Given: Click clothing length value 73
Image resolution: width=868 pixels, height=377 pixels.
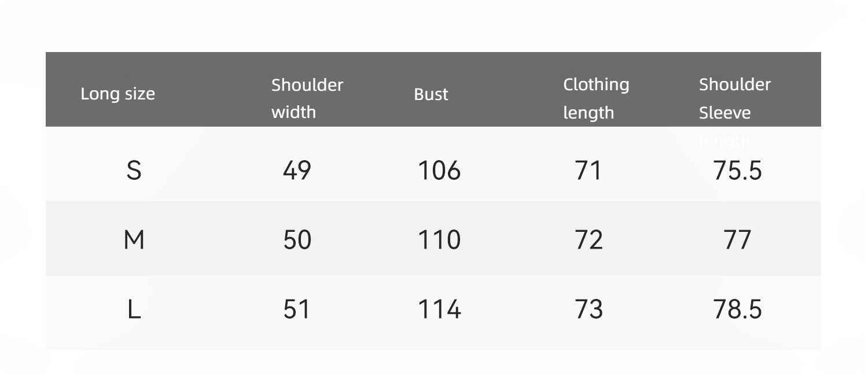Looking at the screenshot, I should (x=589, y=310).
